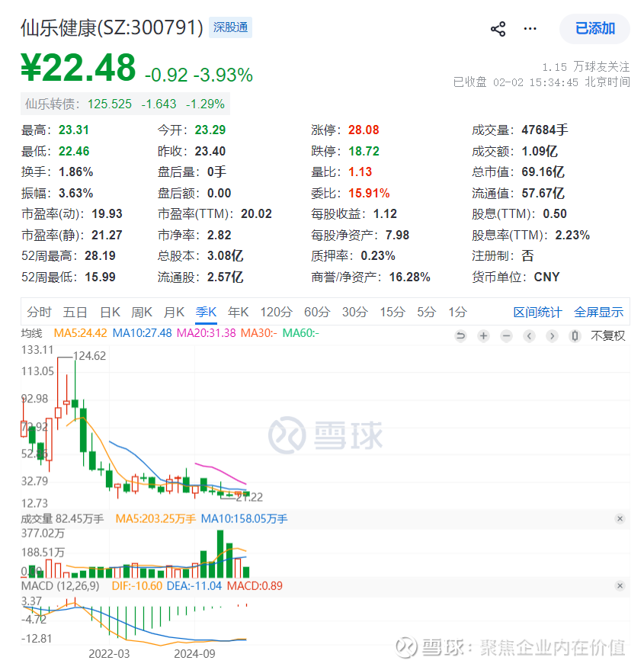Click the stock title 仙乐健康(SZ:300791)

click(x=112, y=27)
